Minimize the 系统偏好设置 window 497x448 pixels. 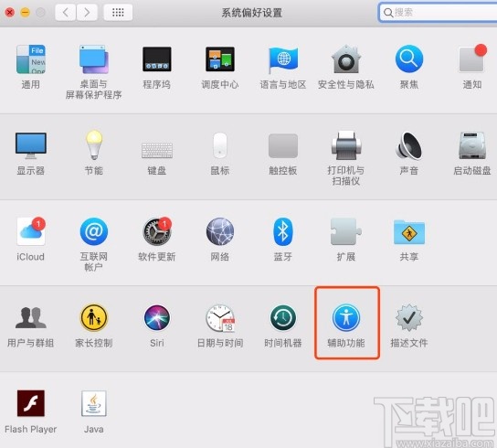pyautogui.click(x=25, y=13)
